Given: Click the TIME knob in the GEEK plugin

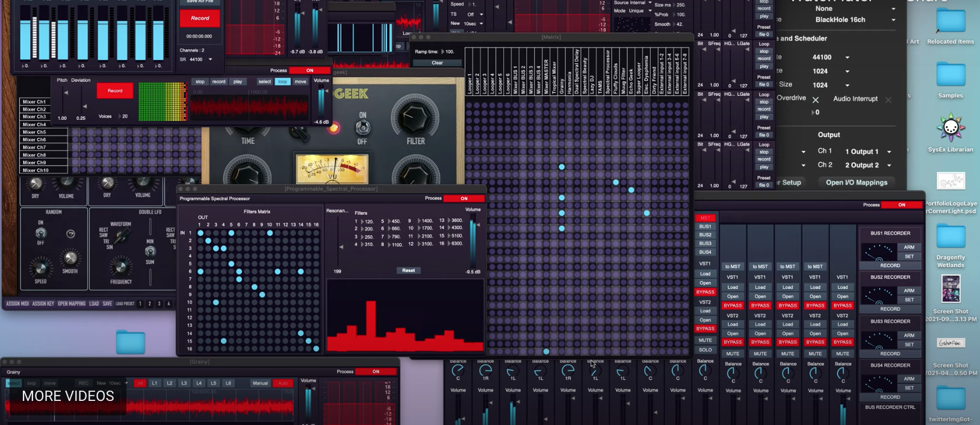Looking at the screenshot, I should [x=248, y=131].
